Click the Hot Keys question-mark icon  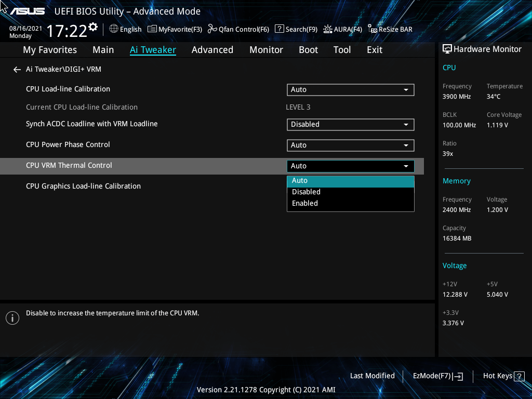519,376
